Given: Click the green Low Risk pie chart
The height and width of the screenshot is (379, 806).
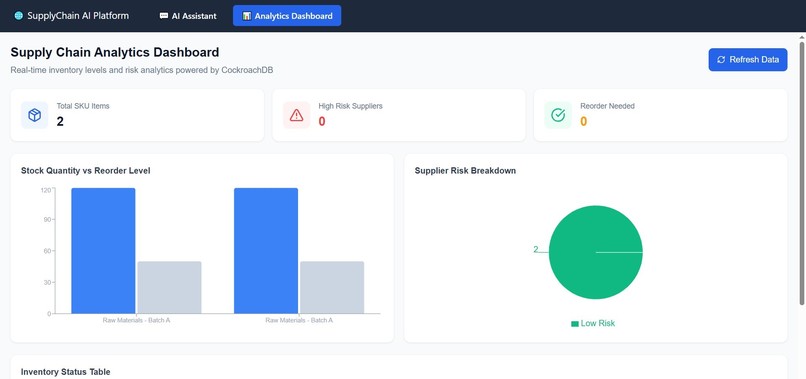Looking at the screenshot, I should pos(596,252).
